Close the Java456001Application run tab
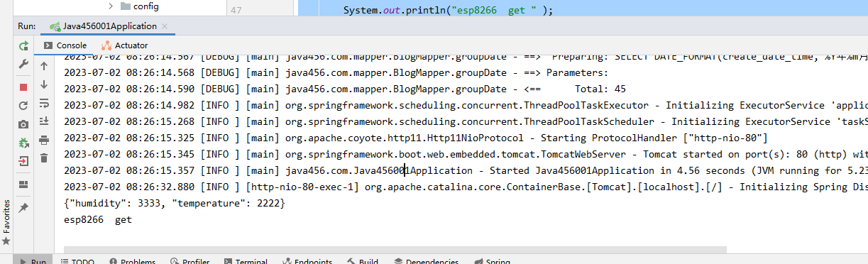 165,26
